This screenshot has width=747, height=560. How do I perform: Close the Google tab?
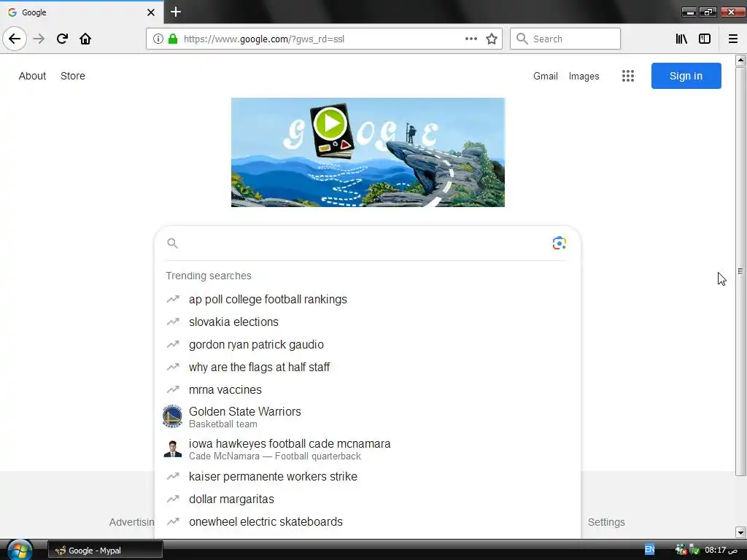pyautogui.click(x=150, y=12)
